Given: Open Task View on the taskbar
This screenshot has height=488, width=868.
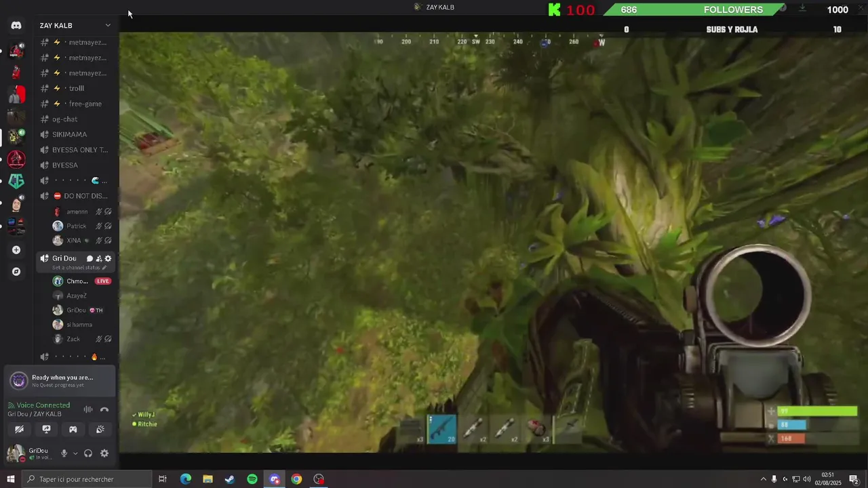Looking at the screenshot, I should 163,479.
